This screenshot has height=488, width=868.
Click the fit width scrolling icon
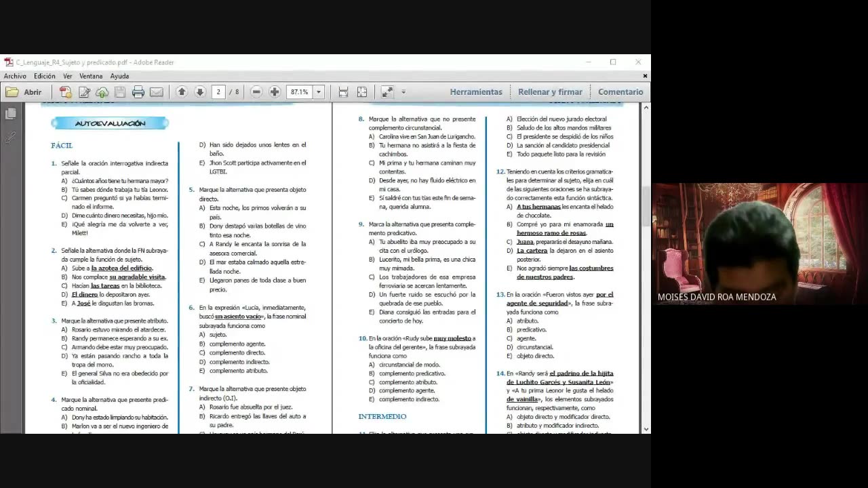[343, 92]
